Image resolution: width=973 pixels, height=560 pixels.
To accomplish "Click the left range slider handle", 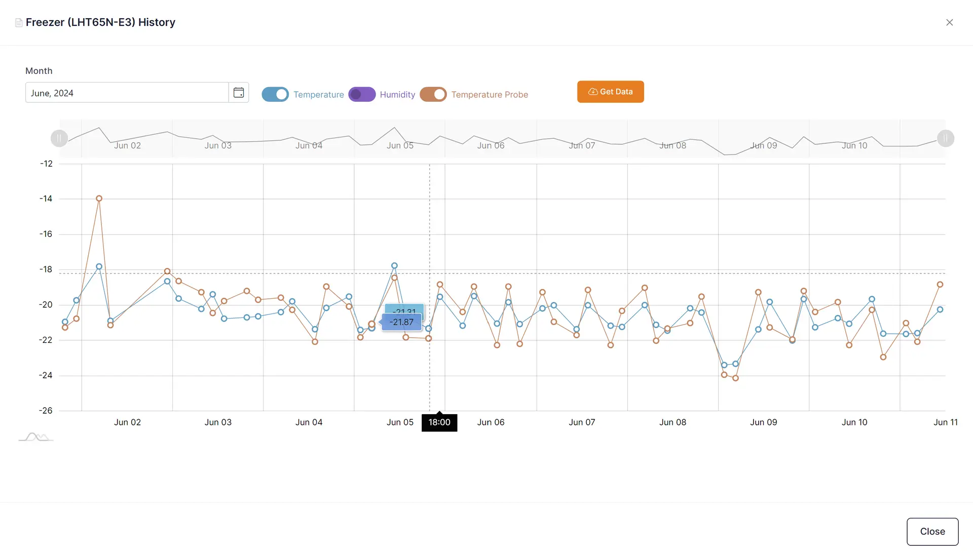I will 59,138.
